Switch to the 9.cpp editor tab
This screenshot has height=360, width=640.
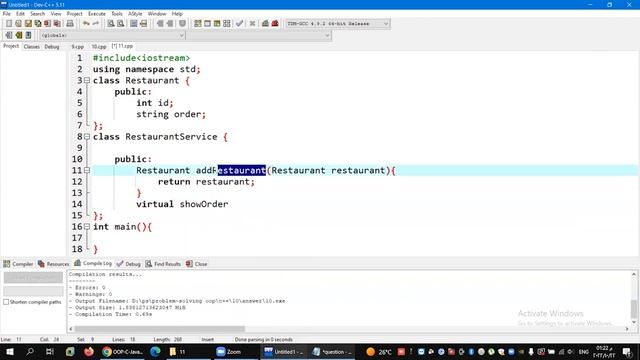78,47
